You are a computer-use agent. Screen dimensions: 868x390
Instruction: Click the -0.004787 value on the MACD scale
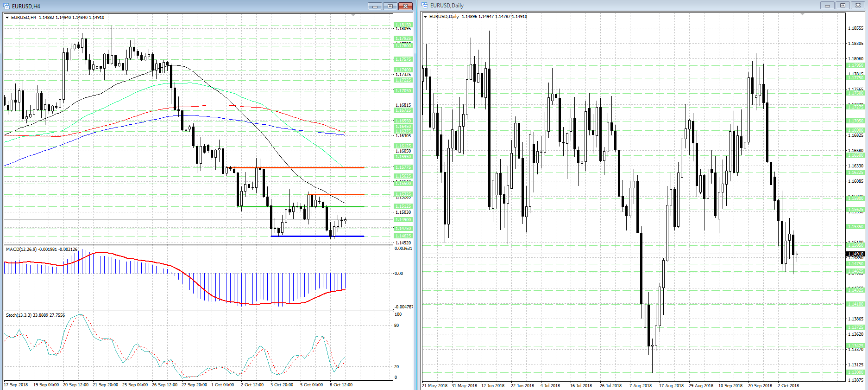(403, 307)
